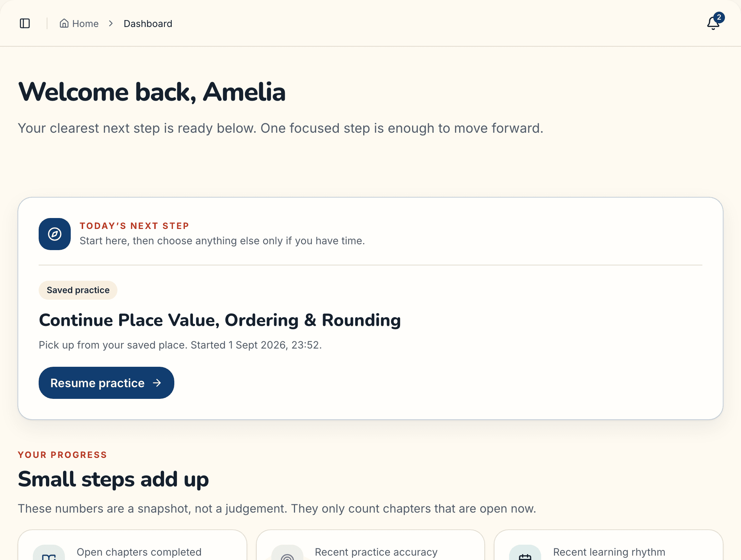
Task: Click the notification count badge
Action: [x=719, y=17]
